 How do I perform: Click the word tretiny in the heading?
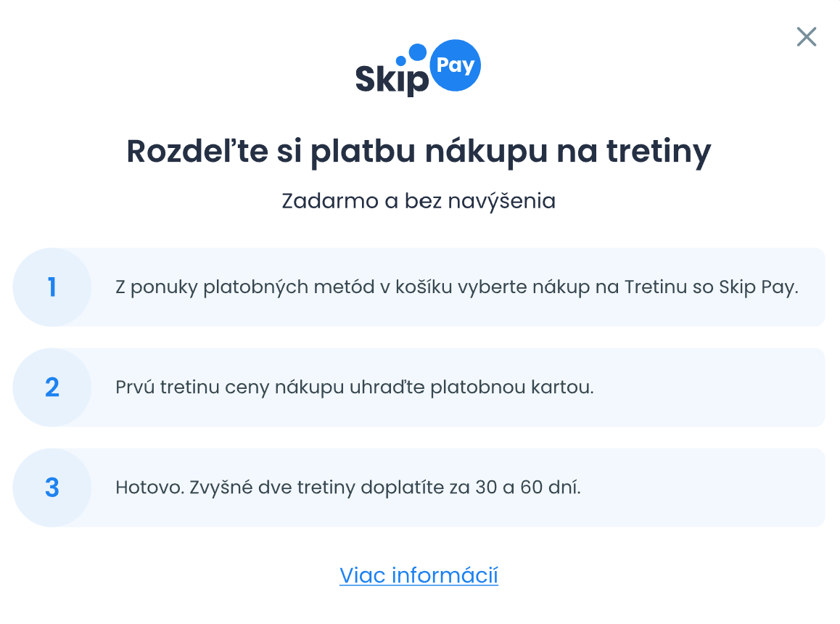(659, 151)
